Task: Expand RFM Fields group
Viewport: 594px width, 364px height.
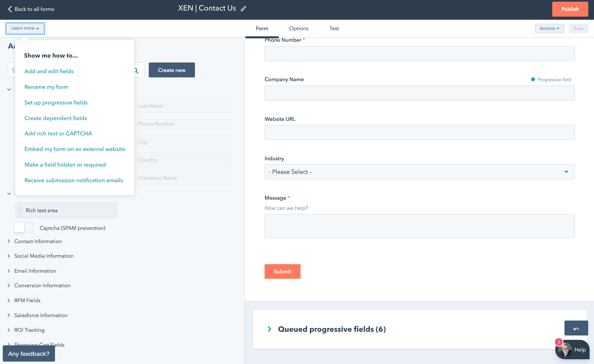Action: coord(9,300)
